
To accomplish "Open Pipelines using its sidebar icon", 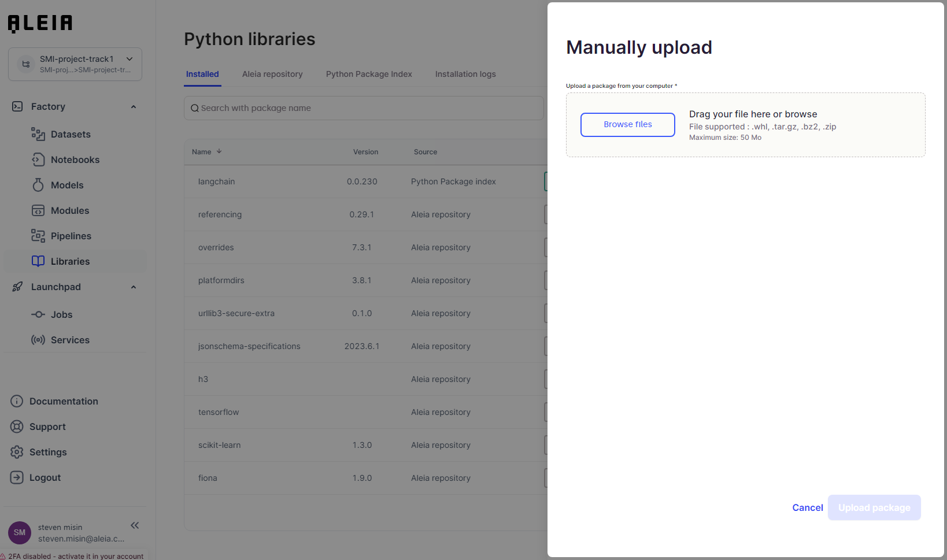I will tap(38, 236).
